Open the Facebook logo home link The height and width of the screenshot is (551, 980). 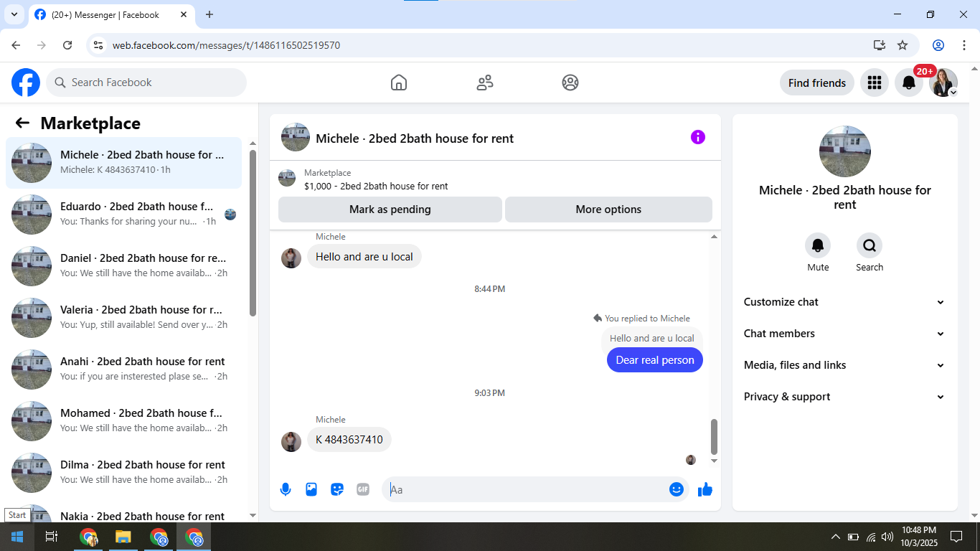pyautogui.click(x=26, y=83)
